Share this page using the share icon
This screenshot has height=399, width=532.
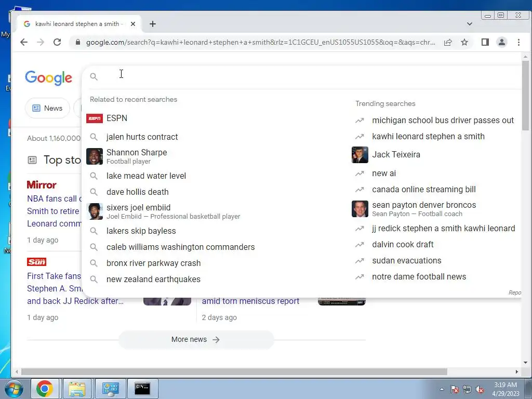pyautogui.click(x=448, y=42)
